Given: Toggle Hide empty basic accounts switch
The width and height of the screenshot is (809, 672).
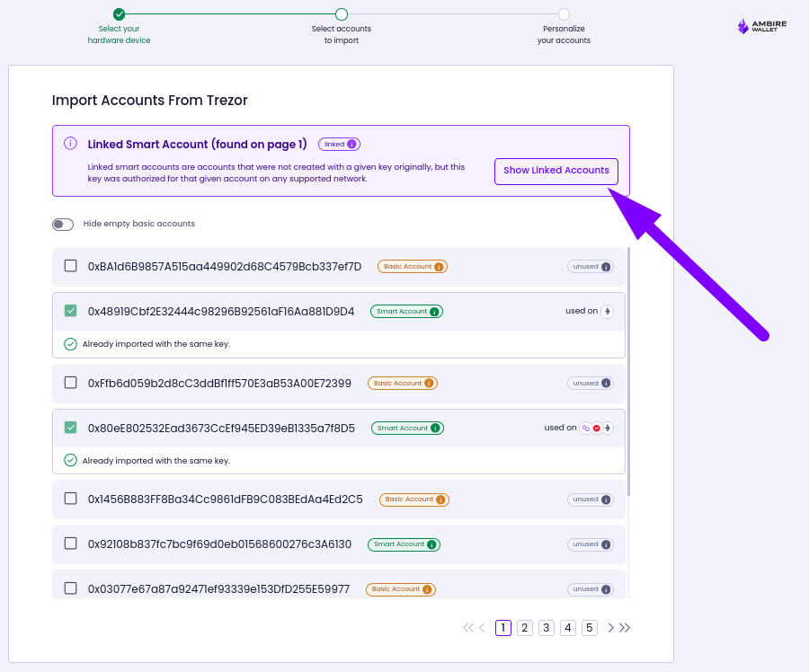Looking at the screenshot, I should pyautogui.click(x=63, y=225).
